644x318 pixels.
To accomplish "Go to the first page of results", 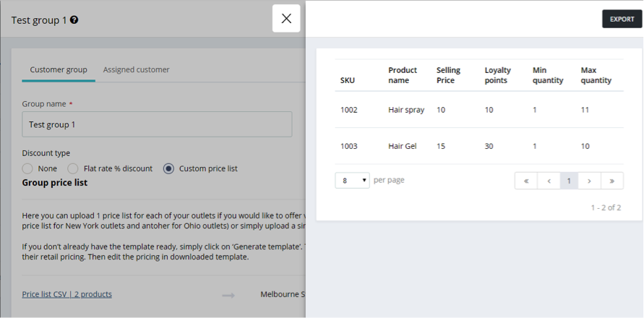I will pyautogui.click(x=526, y=181).
